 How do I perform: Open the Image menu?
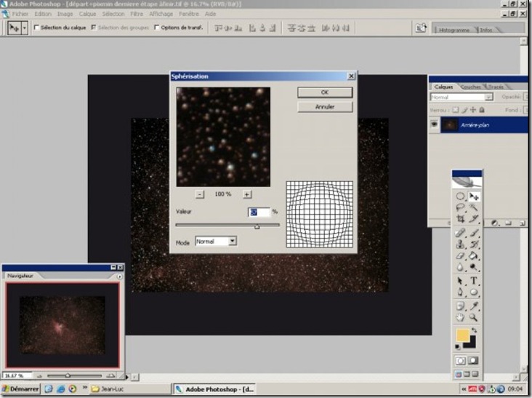click(x=65, y=14)
